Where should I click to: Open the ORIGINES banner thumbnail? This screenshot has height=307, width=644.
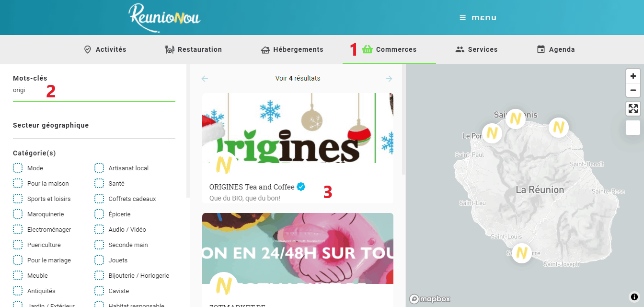298,128
